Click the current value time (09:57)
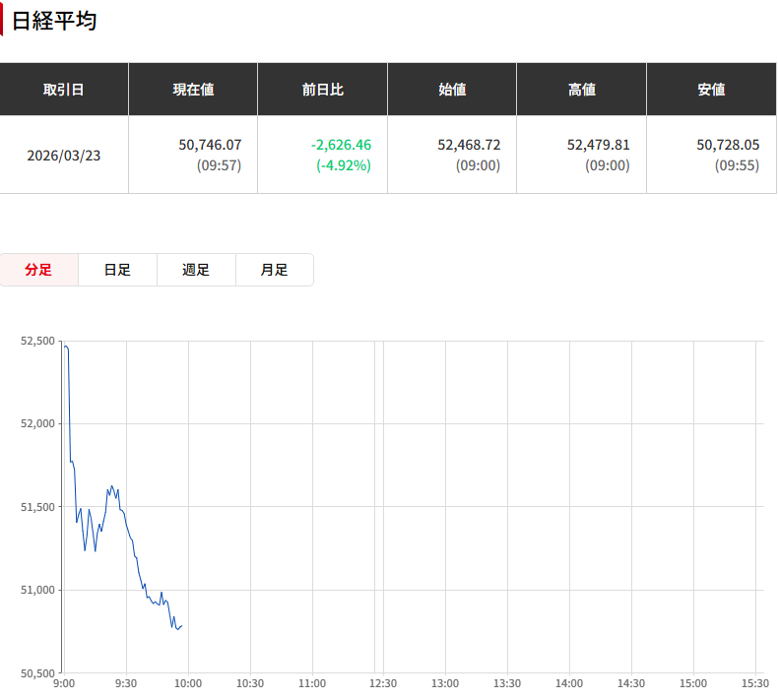Viewport: 778px width, 700px height. (219, 165)
